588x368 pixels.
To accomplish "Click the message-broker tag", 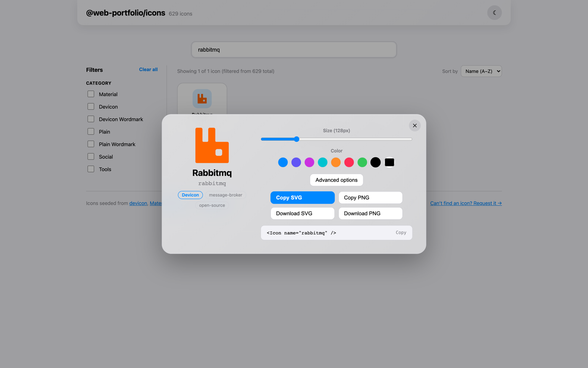I will click(226, 195).
